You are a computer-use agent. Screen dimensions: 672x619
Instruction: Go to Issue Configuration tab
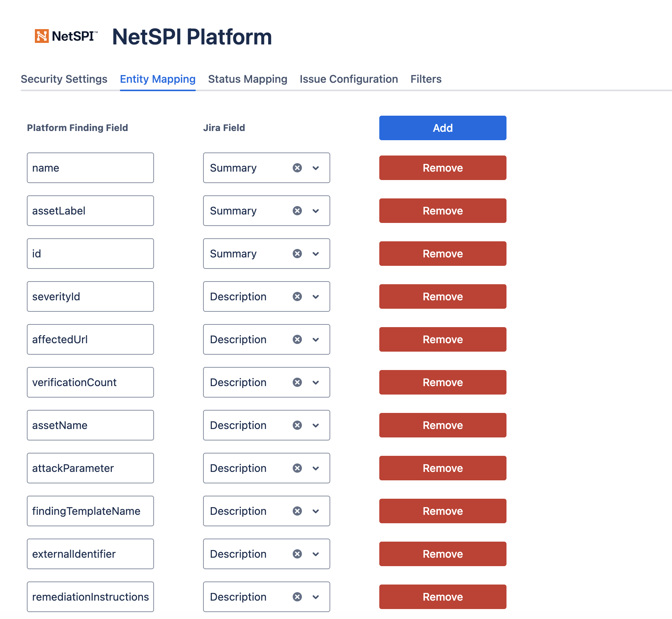coord(349,79)
